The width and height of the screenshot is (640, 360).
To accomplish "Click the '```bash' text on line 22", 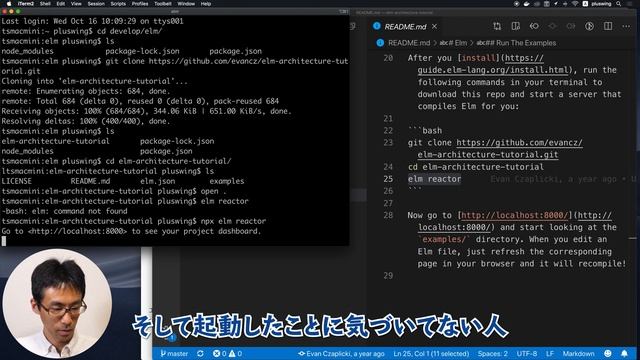I will point(425,131).
